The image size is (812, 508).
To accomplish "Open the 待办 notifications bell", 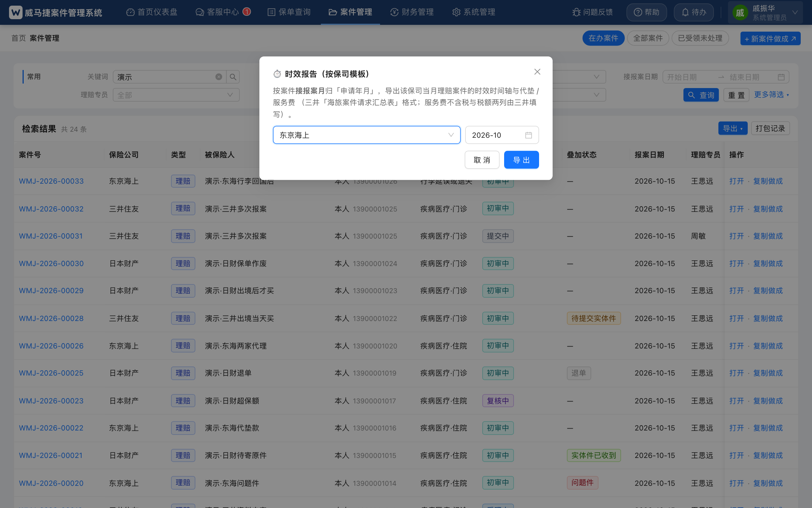I will [694, 12].
